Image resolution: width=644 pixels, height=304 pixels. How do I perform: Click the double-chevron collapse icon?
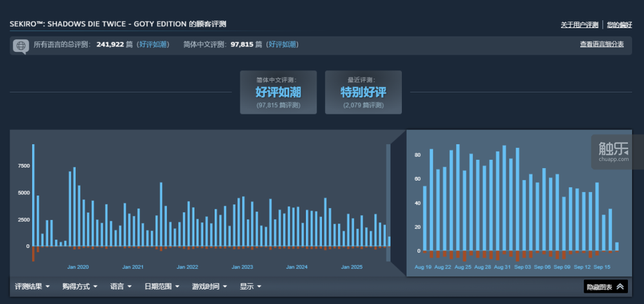(x=620, y=287)
